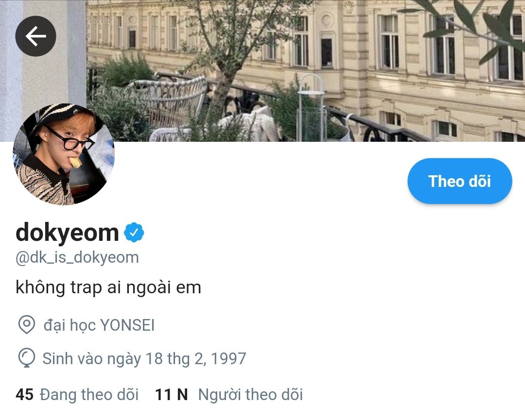Click the word YONSEI in the location
Screen dimensions: 525x420
click(127, 325)
